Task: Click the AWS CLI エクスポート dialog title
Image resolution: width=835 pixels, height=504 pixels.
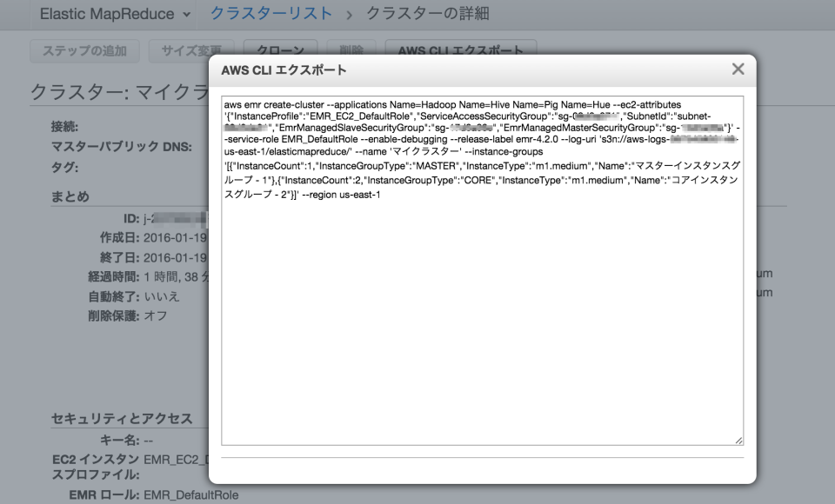Action: [x=284, y=70]
